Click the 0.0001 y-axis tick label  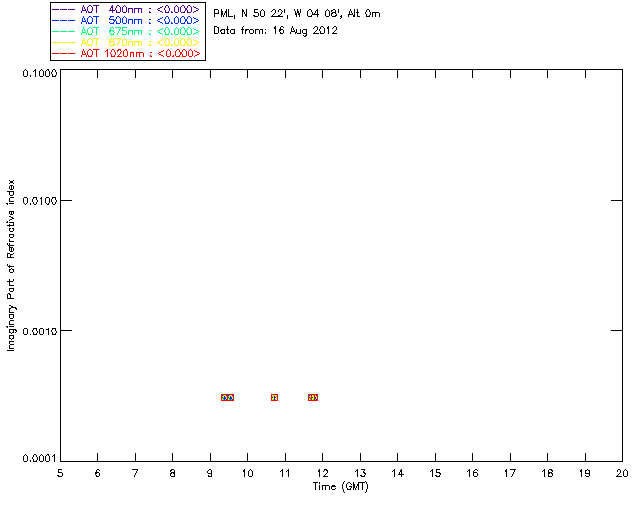(40, 459)
